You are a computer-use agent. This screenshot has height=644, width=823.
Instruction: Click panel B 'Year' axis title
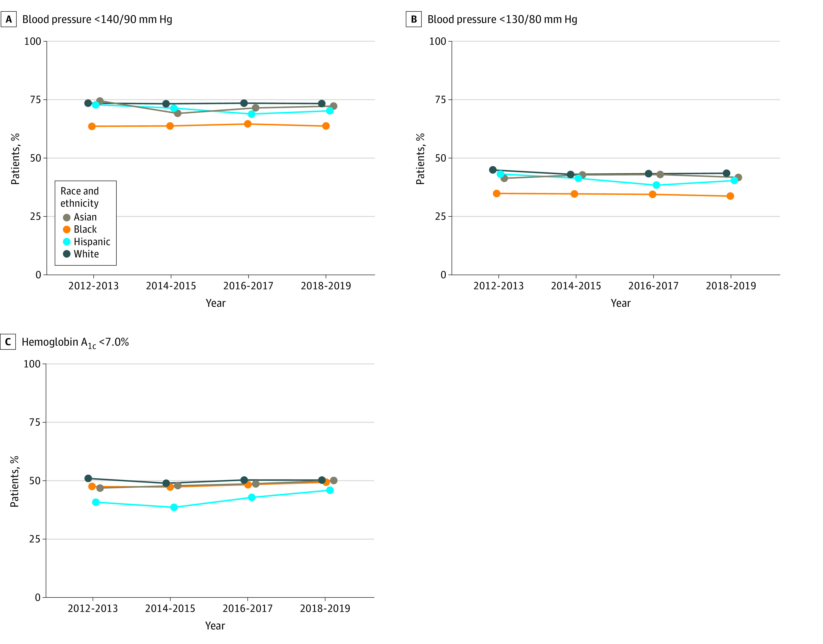pyautogui.click(x=621, y=303)
